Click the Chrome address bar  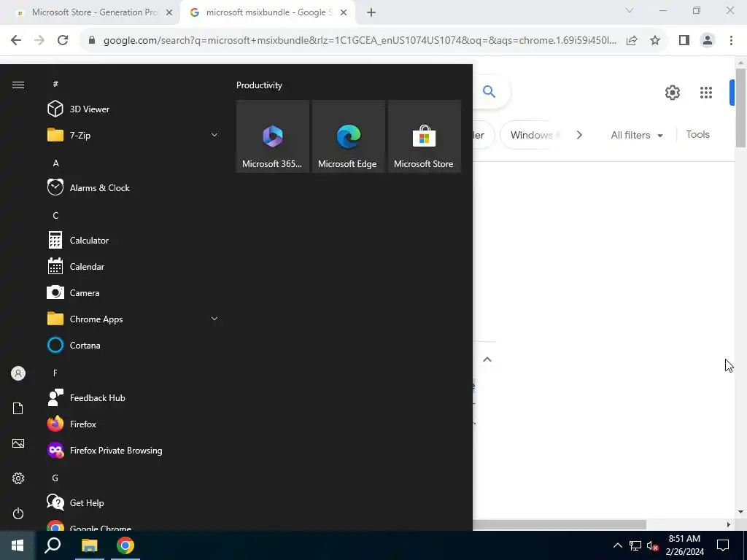360,41
